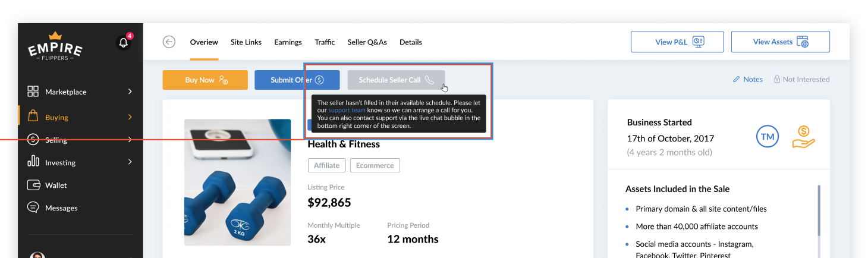Expand the Buying menu chevron
868x258 pixels.
click(130, 117)
